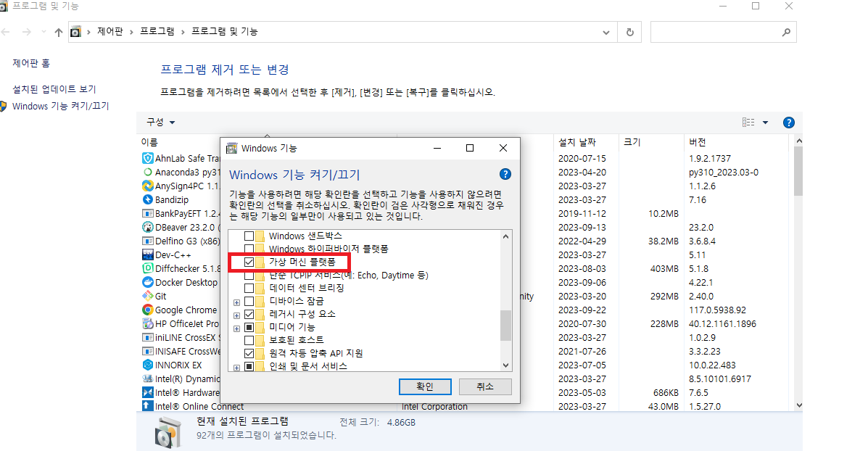Expand the 레거시 구성 요소 tree node
Screen dimensions: 868x451
tap(237, 315)
